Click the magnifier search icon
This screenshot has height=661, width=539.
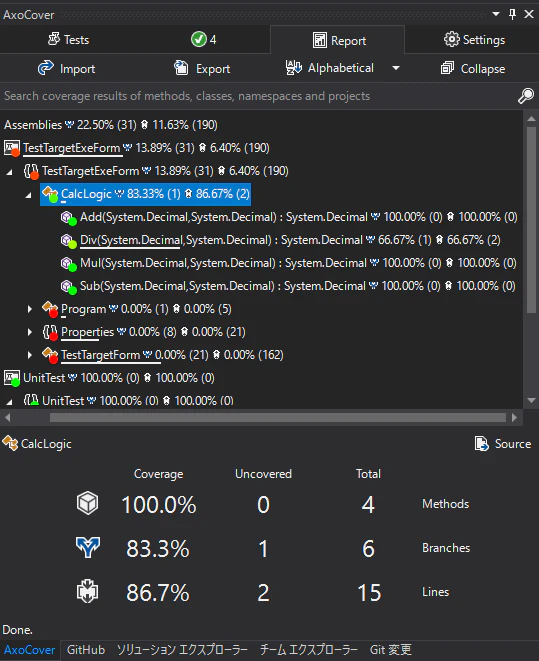[526, 96]
